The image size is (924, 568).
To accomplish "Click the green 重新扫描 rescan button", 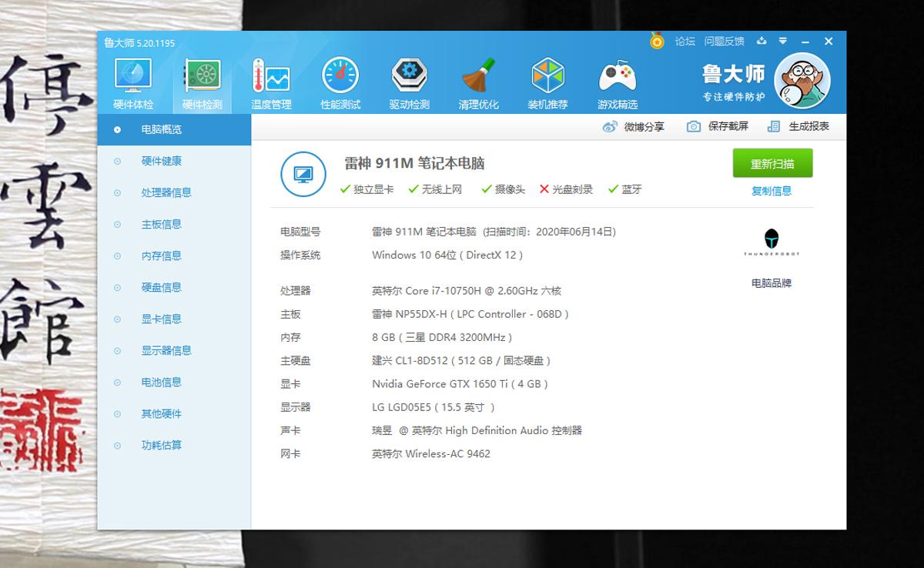I will point(772,163).
